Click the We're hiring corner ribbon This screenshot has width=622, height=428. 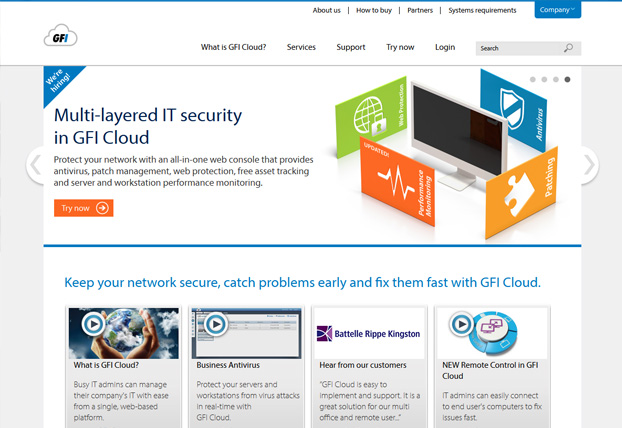pyautogui.click(x=60, y=81)
